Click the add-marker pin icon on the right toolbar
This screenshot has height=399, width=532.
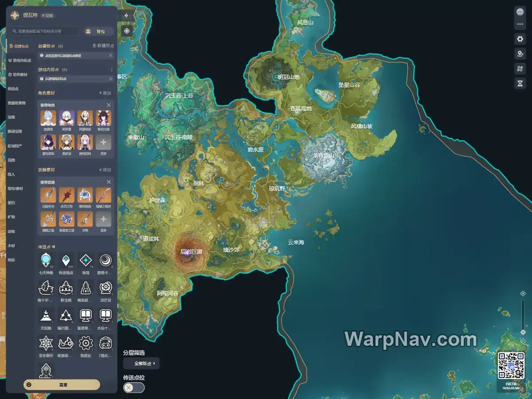[x=520, y=54]
